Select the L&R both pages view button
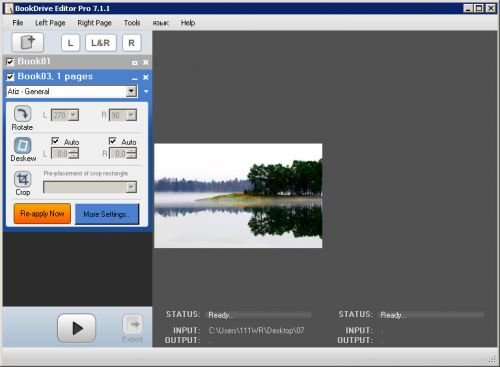This screenshot has height=367, width=500. pyautogui.click(x=101, y=43)
